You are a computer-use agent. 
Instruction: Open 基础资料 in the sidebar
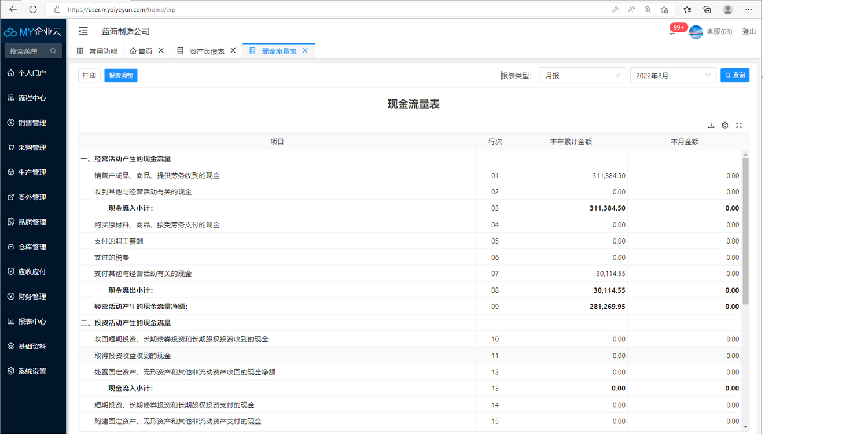33,346
